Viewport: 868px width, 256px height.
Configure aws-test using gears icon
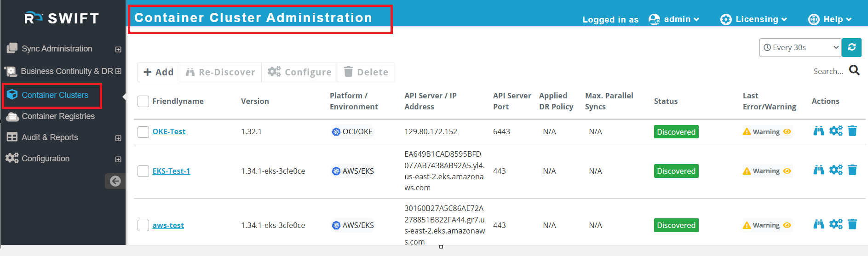point(836,224)
